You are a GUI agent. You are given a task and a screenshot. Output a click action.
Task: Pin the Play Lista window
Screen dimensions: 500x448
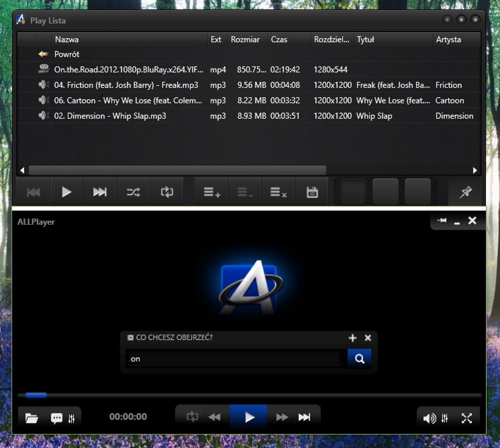click(466, 192)
